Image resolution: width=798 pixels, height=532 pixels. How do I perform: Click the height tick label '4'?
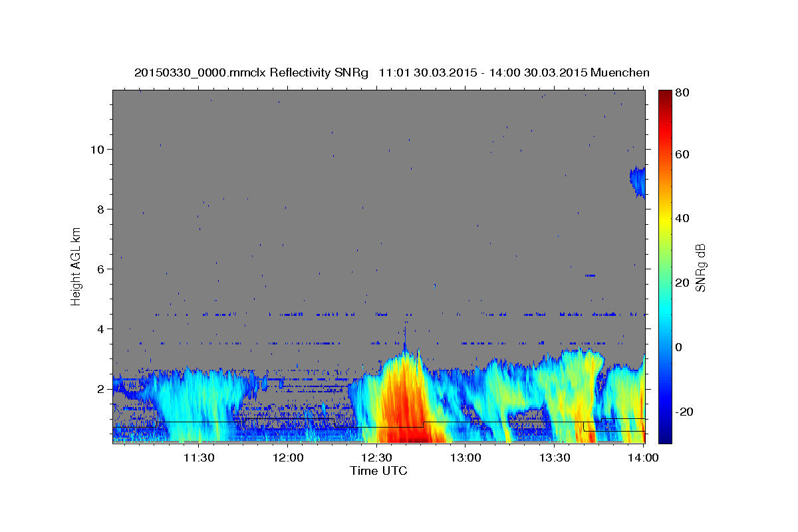tap(101, 329)
